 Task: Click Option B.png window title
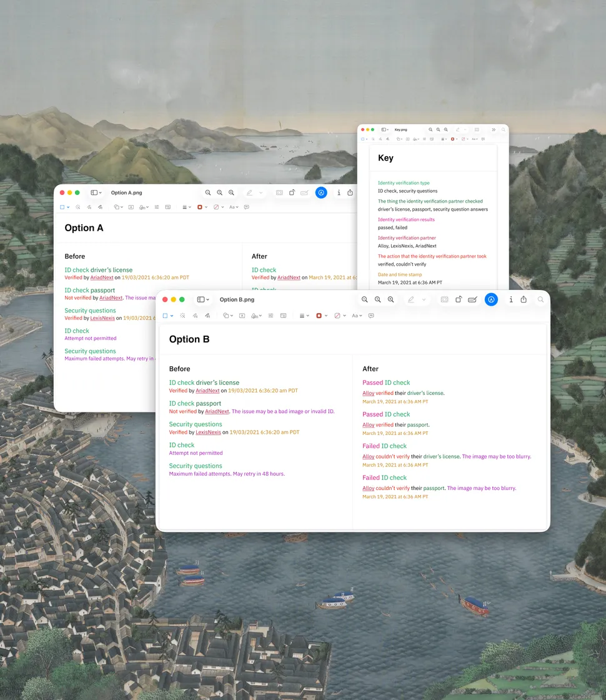[237, 299]
